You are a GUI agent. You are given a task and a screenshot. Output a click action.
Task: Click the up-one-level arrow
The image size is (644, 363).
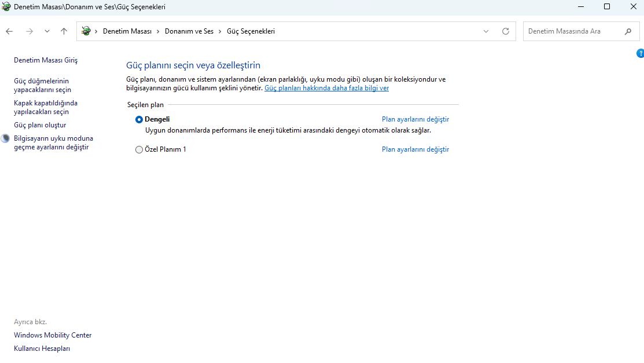point(64,31)
